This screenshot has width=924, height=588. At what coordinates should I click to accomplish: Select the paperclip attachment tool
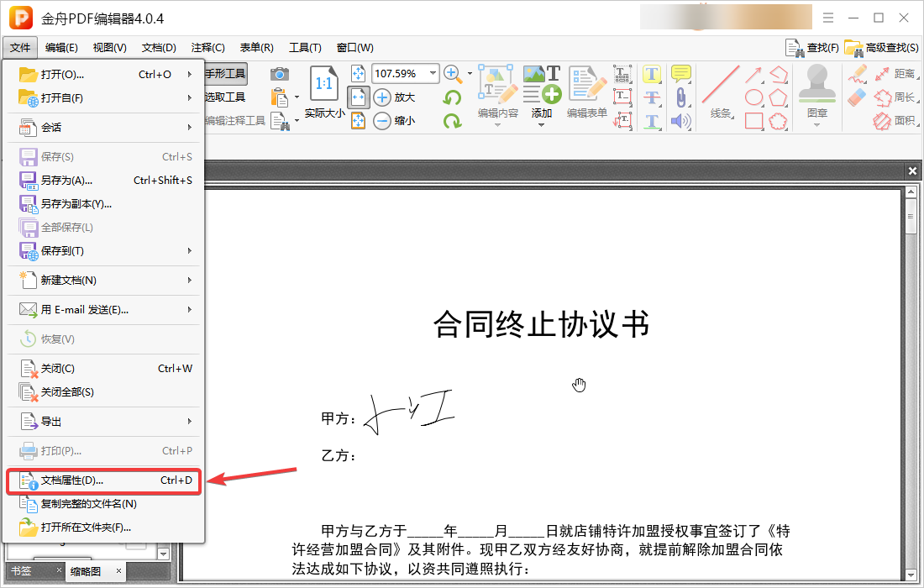point(680,97)
